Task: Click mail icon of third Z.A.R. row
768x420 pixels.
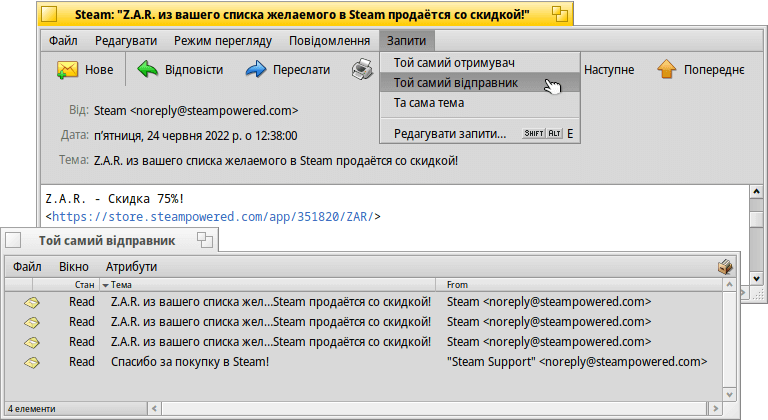Action: point(32,343)
